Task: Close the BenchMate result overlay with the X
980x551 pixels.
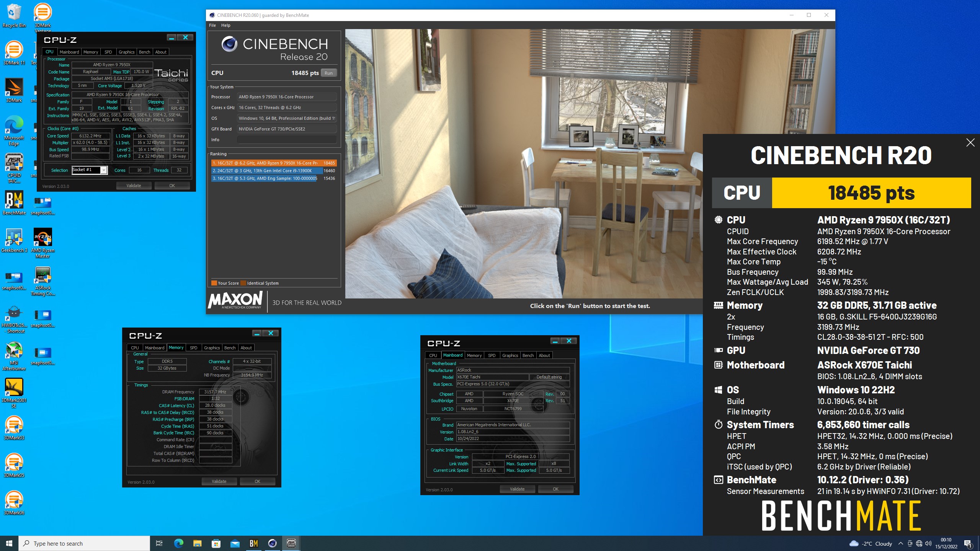Action: tap(970, 143)
